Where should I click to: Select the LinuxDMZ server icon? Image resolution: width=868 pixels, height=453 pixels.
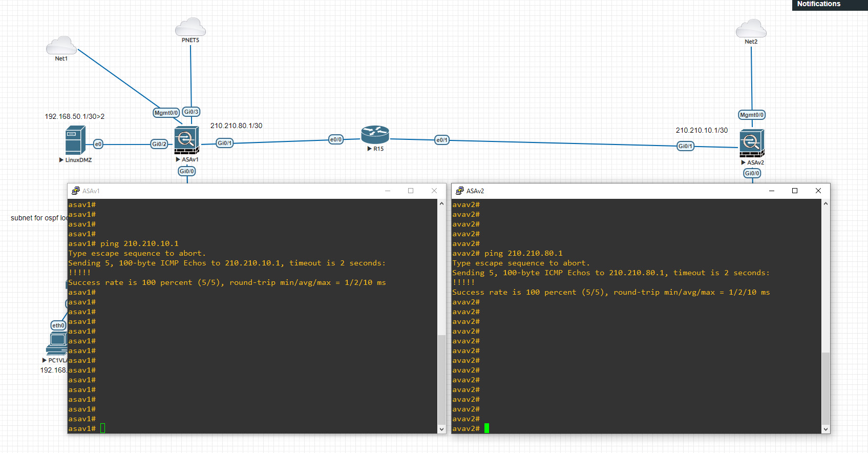[75, 140]
